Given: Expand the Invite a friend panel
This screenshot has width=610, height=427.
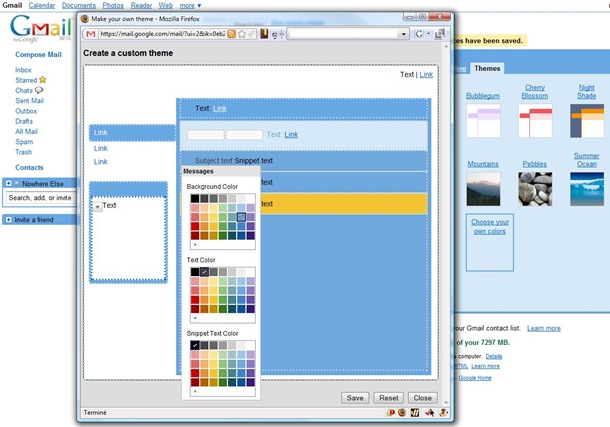Looking at the screenshot, I should [9, 220].
